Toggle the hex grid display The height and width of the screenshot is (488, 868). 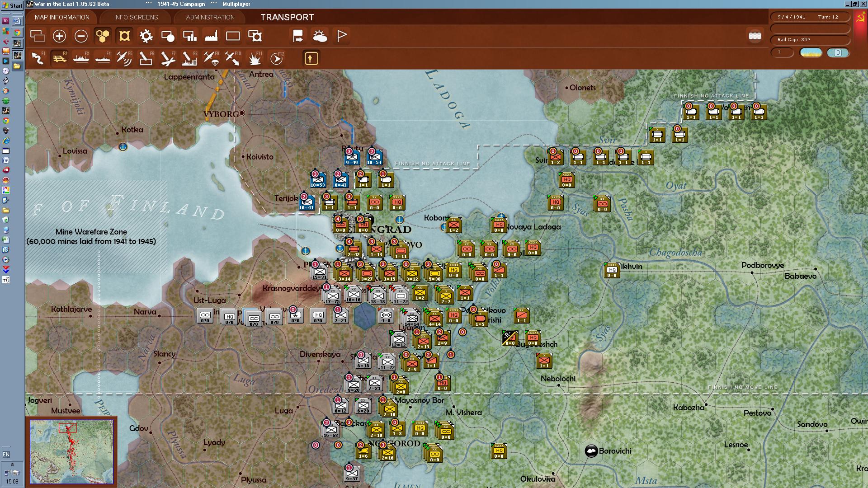[x=103, y=36]
